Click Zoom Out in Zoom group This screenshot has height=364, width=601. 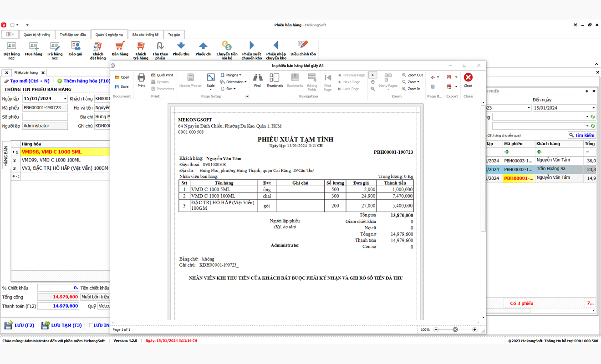(412, 75)
